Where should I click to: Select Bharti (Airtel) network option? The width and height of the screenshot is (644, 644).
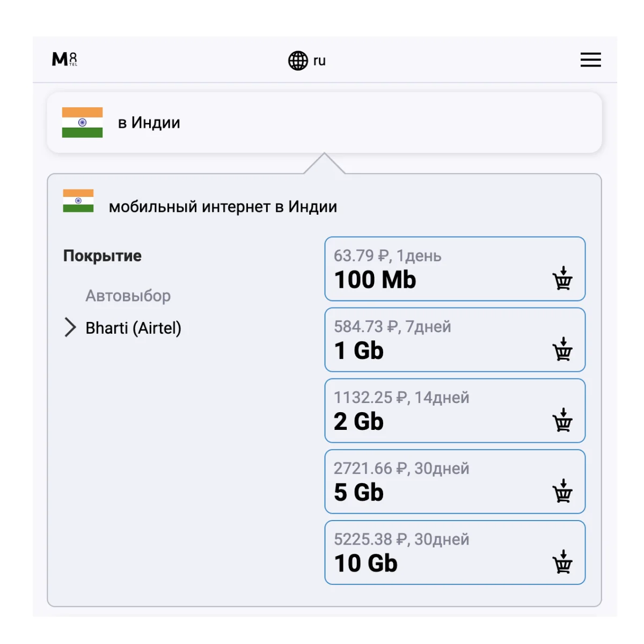pos(133,328)
